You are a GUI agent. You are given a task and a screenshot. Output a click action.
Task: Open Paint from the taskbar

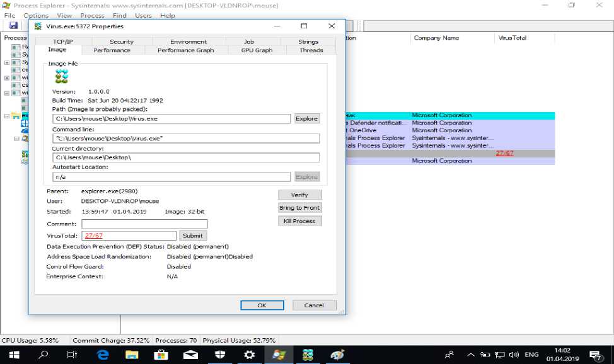(x=337, y=355)
